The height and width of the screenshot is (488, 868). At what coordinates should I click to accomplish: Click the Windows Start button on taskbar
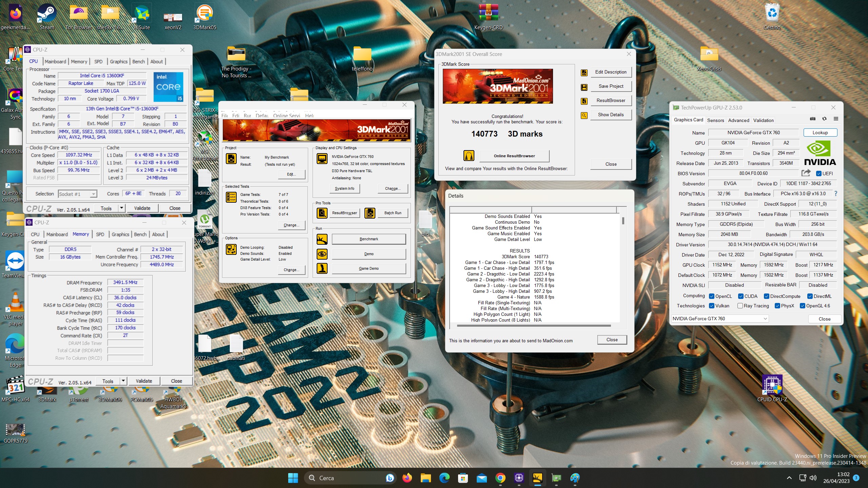[293, 478]
